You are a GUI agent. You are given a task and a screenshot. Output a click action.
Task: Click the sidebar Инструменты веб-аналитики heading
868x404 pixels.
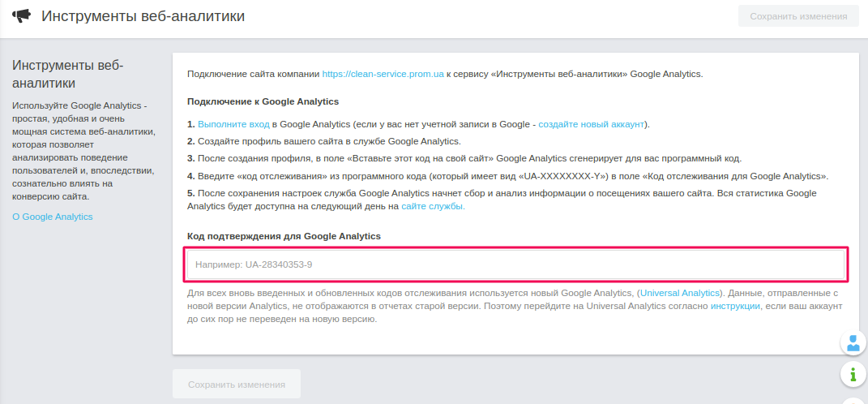pyautogui.click(x=67, y=75)
